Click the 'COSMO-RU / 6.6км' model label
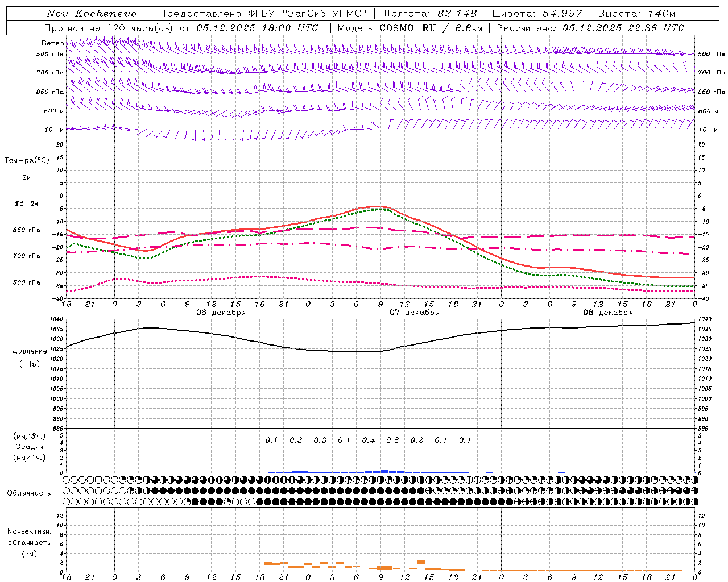Screen dimensions: 728x582 point(431,28)
